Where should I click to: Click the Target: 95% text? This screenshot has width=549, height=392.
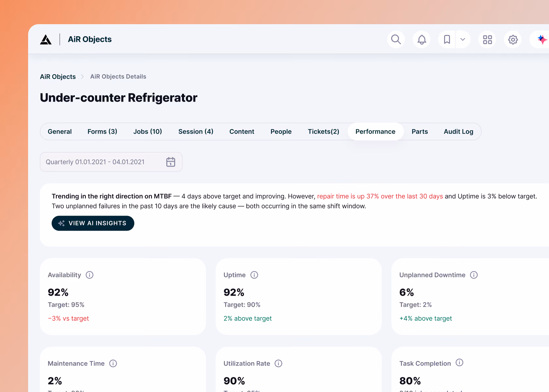pyautogui.click(x=66, y=304)
